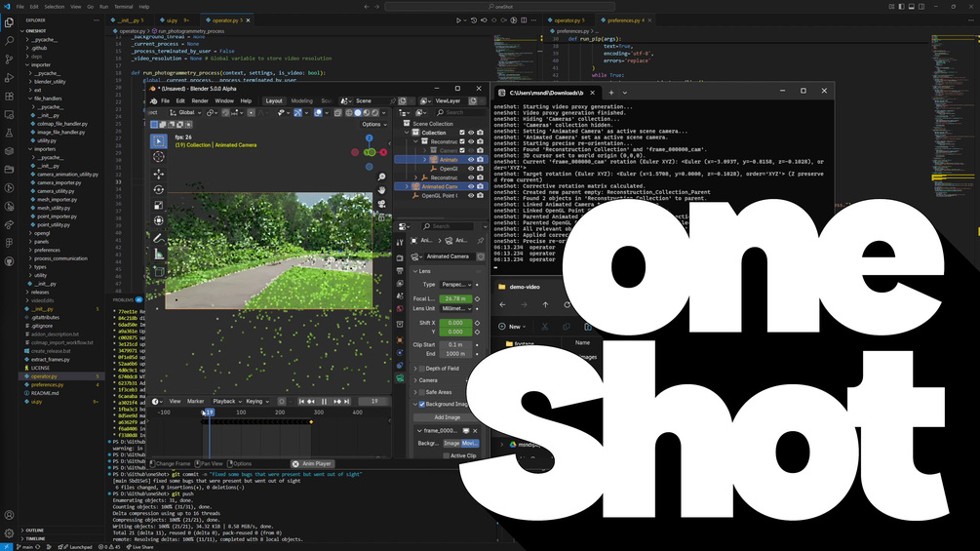Switch to preferences.py editor tab
This screenshot has height=551, width=980.
pos(624,20)
